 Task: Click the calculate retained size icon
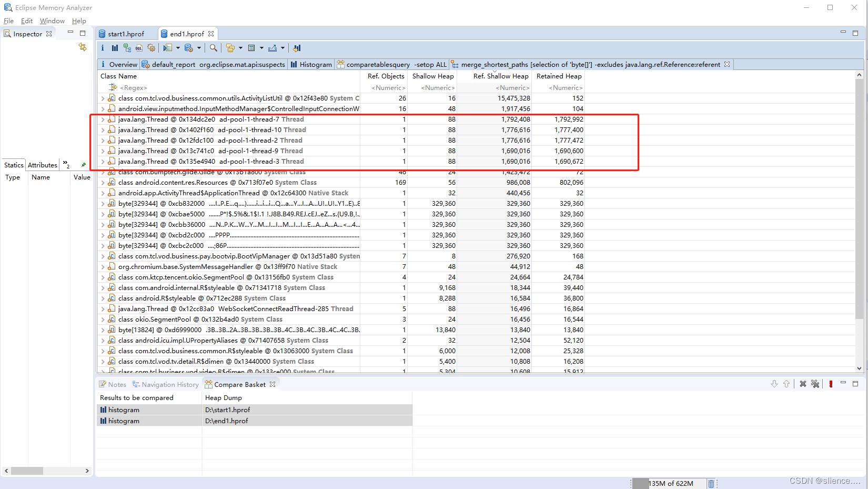click(251, 48)
